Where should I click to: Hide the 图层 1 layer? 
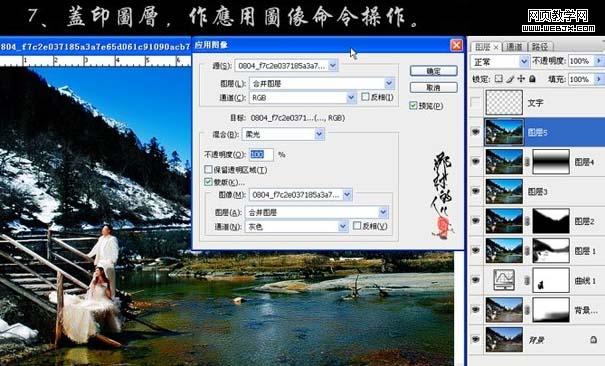[475, 251]
